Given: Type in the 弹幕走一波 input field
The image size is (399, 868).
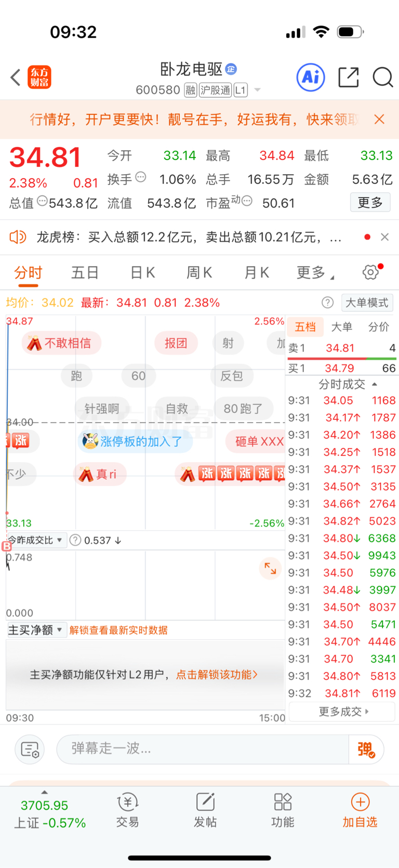Looking at the screenshot, I should tap(203, 749).
